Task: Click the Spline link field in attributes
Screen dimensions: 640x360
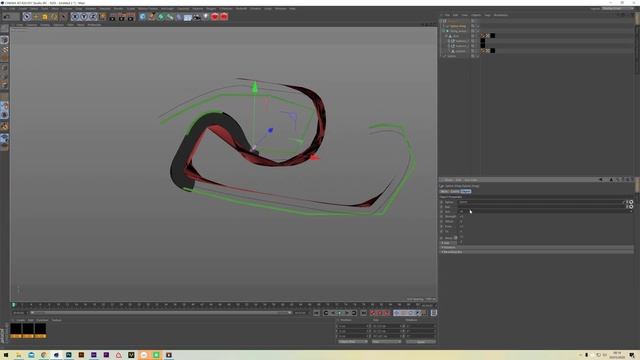Action: point(540,202)
